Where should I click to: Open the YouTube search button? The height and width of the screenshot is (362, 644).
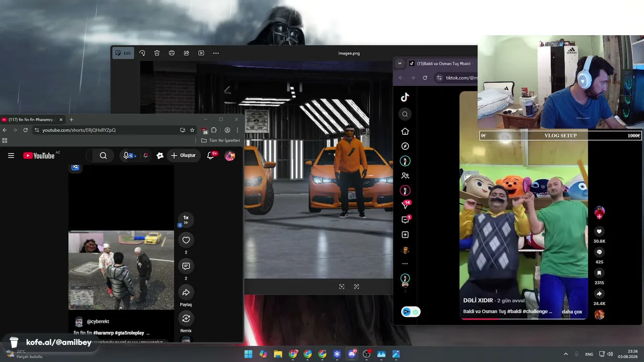pyautogui.click(x=103, y=156)
